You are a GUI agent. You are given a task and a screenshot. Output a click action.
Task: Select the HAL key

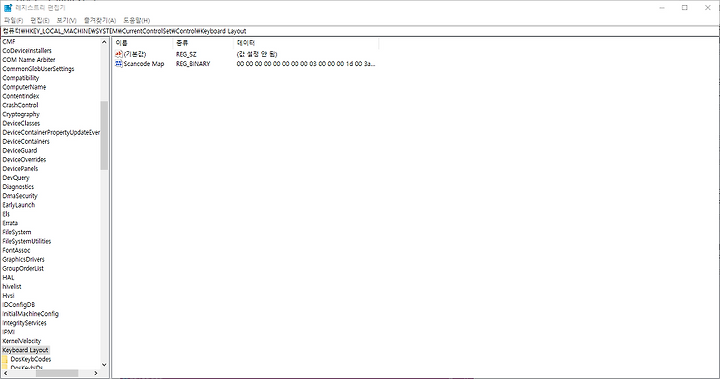[8, 277]
